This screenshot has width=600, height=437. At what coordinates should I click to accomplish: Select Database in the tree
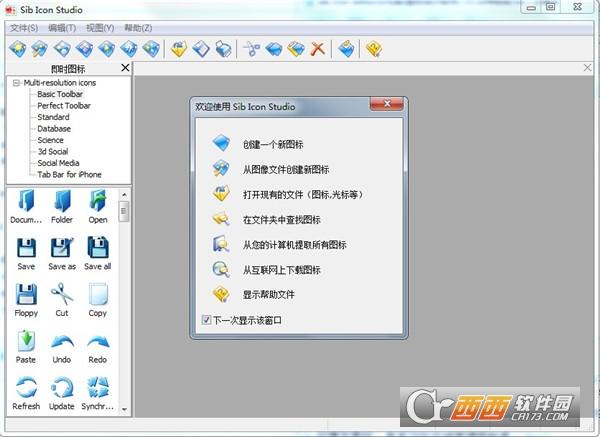[x=54, y=129]
